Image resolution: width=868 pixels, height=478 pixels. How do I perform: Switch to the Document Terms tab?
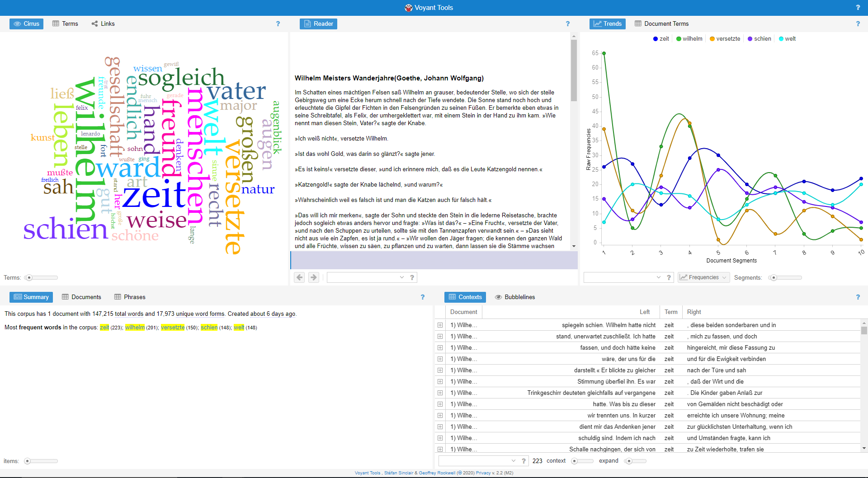[661, 24]
